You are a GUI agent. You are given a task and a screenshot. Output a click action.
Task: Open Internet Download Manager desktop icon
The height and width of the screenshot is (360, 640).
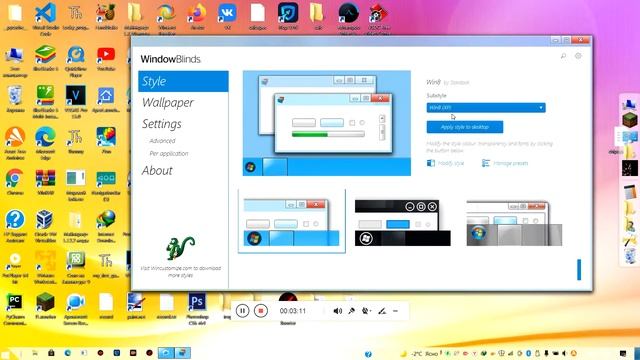click(x=106, y=226)
